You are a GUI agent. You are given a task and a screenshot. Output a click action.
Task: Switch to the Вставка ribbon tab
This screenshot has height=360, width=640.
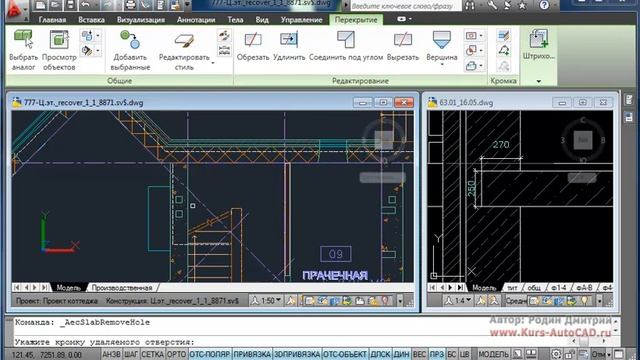(x=91, y=20)
